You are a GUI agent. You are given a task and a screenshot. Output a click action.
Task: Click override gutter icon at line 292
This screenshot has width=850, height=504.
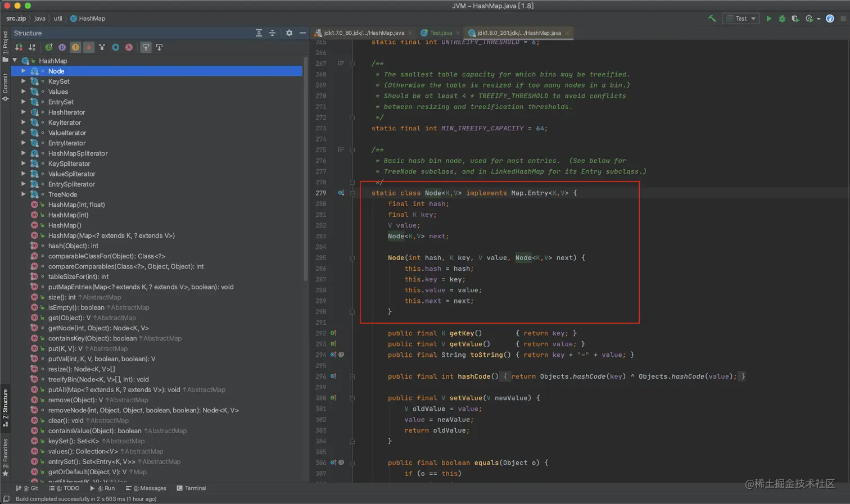point(333,333)
